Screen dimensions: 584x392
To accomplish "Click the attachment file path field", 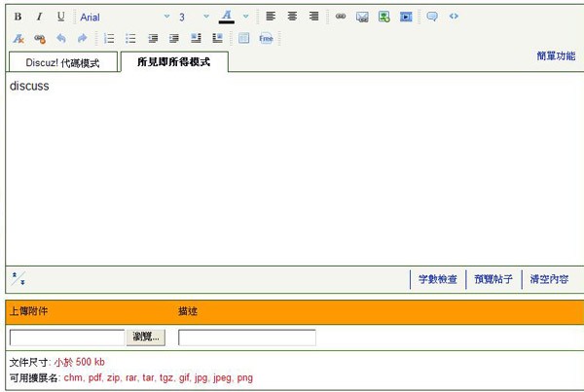I will pyautogui.click(x=67, y=338).
